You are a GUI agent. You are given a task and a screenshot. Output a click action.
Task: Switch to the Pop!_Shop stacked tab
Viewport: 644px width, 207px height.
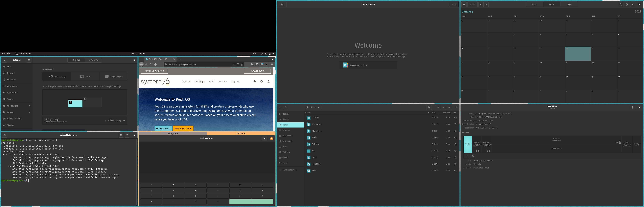tap(172, 134)
